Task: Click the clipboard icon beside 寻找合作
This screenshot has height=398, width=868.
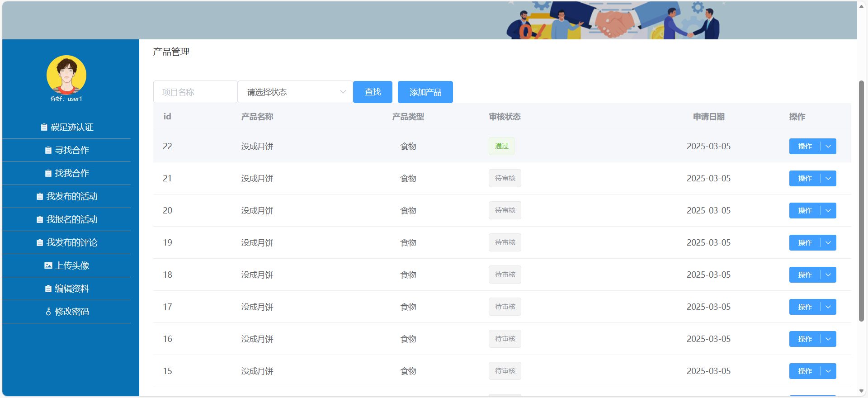Action: [x=48, y=151]
